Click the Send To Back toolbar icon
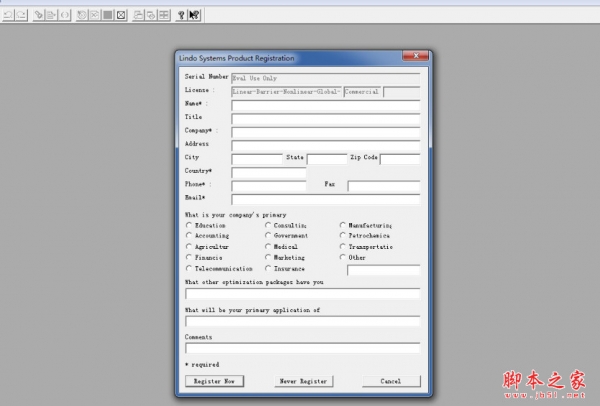The width and height of the screenshot is (600, 406). [138, 15]
